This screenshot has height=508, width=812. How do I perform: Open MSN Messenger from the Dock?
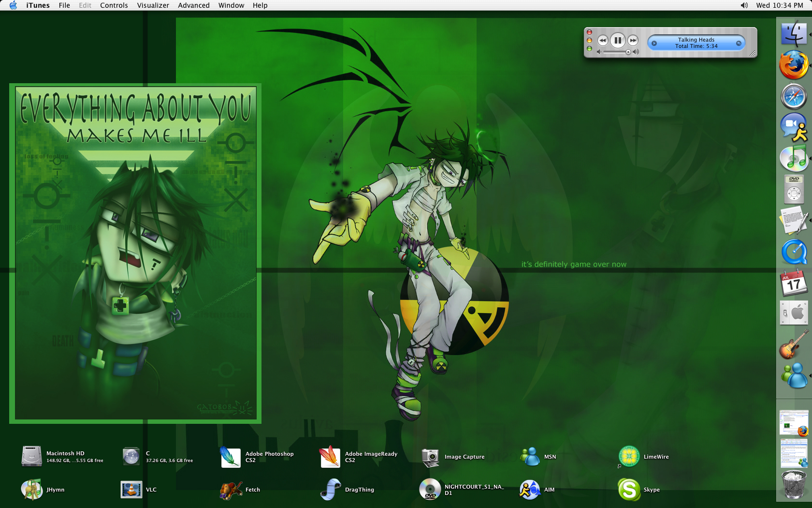pyautogui.click(x=794, y=375)
